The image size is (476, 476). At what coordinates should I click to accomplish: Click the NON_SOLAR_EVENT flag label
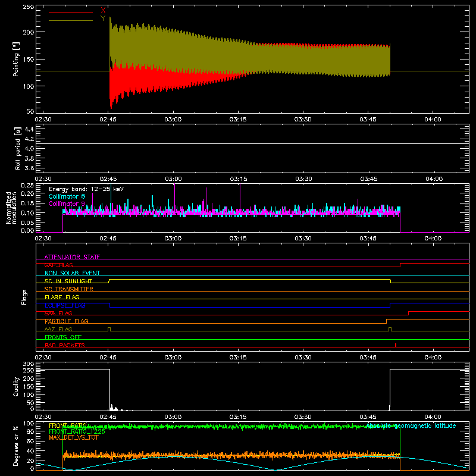(72, 273)
